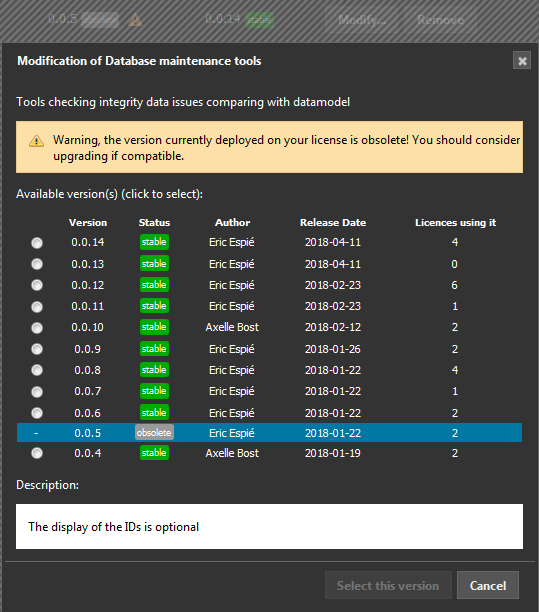The image size is (539, 612).
Task: Click the Cancel button
Action: pos(488,585)
